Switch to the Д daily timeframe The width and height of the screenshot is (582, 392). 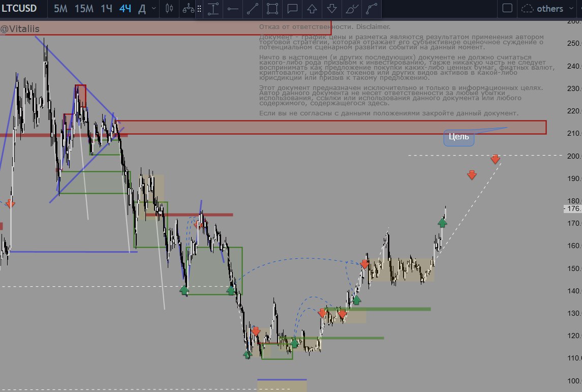pyautogui.click(x=142, y=9)
